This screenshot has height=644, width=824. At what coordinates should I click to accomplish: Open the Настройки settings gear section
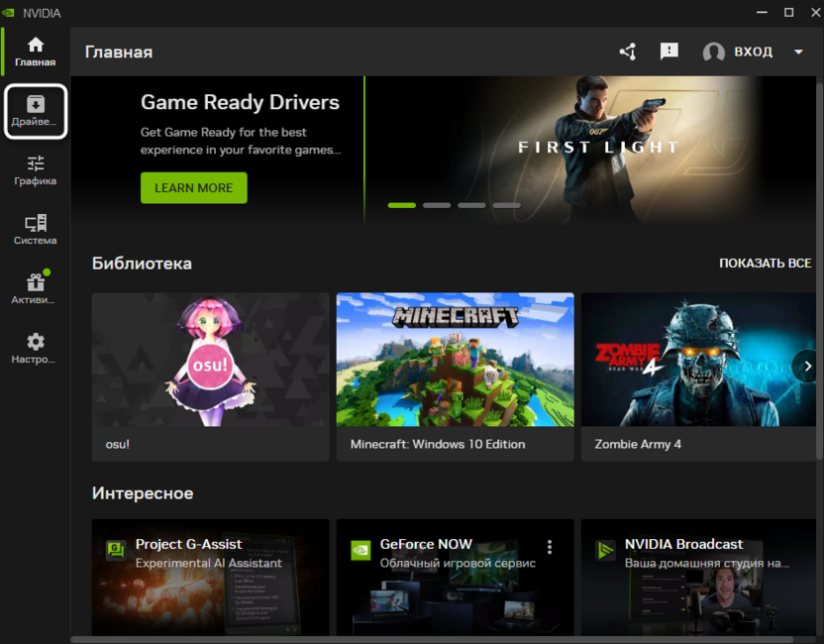pyautogui.click(x=36, y=349)
